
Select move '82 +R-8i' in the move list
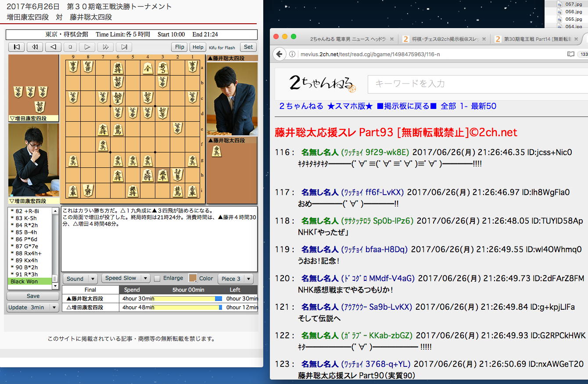30,211
